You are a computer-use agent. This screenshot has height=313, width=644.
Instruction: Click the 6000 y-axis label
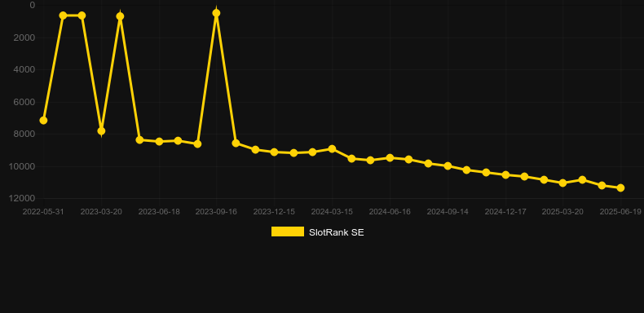24,102
